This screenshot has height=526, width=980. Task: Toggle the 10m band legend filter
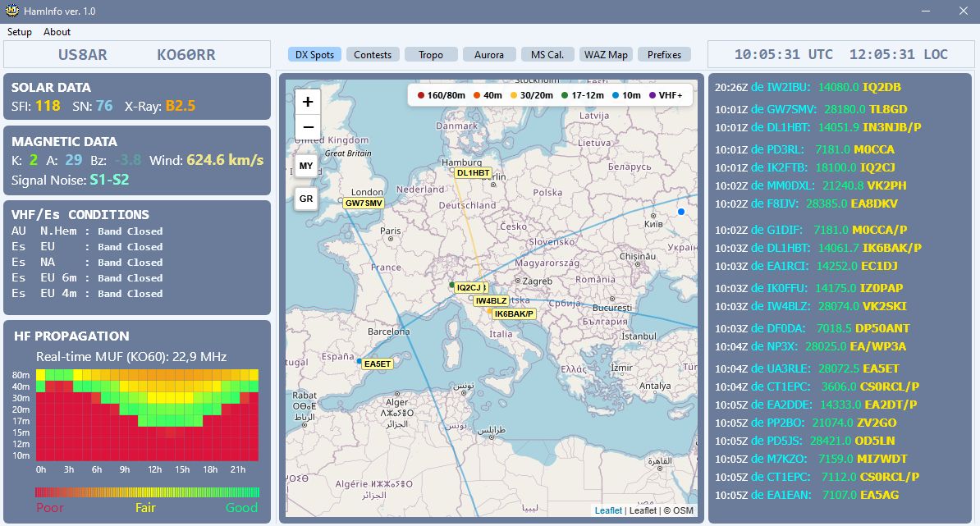[625, 95]
